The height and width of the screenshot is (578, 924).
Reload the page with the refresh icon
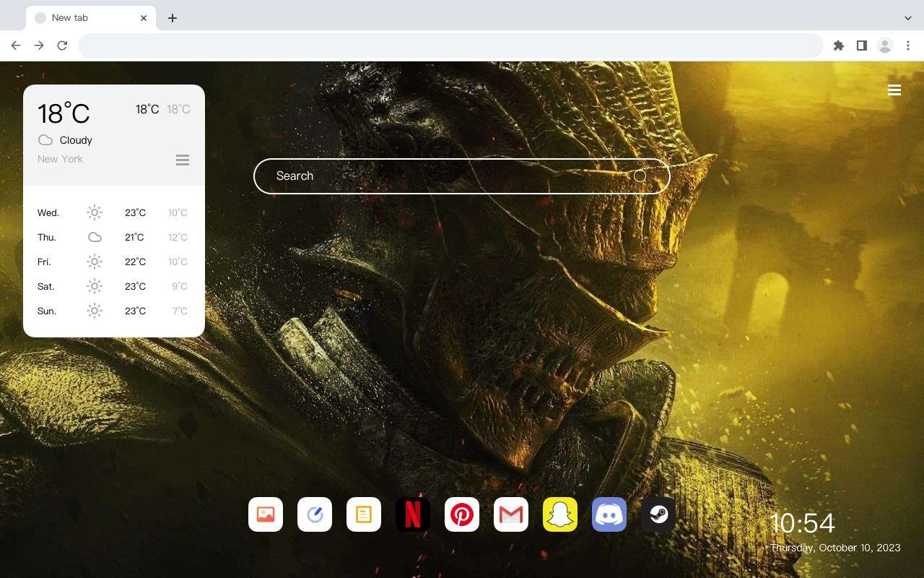[x=62, y=46]
